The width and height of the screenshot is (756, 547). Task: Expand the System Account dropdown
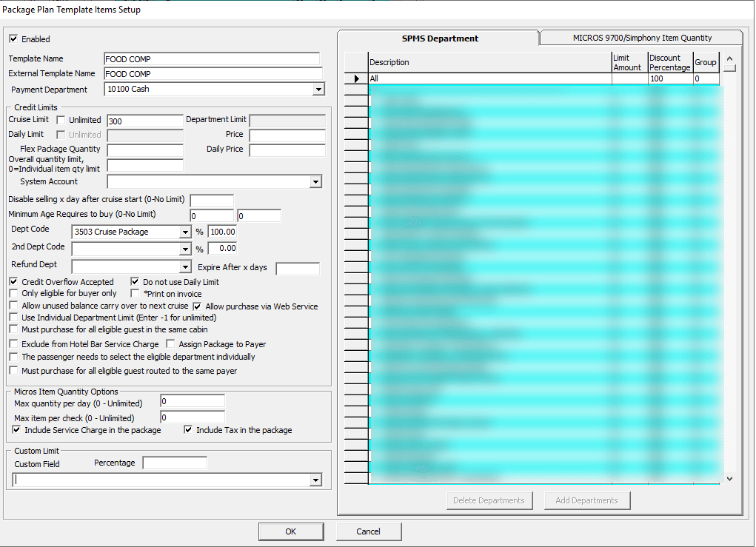click(x=316, y=181)
